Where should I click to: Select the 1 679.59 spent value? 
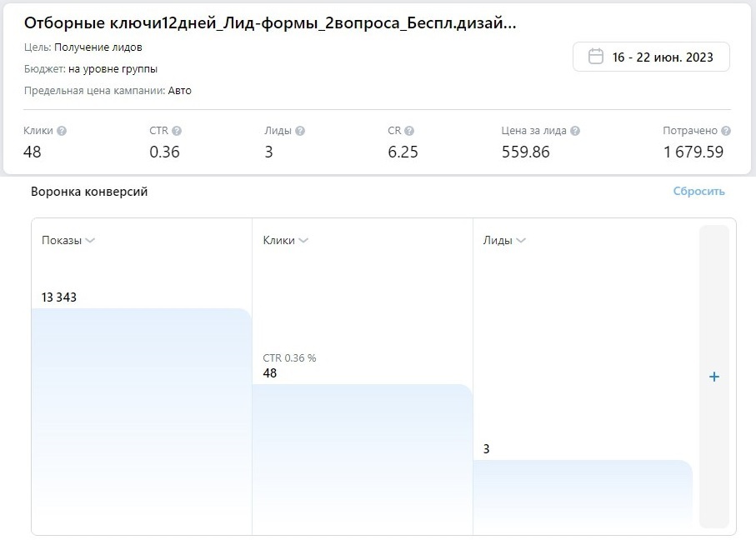693,152
